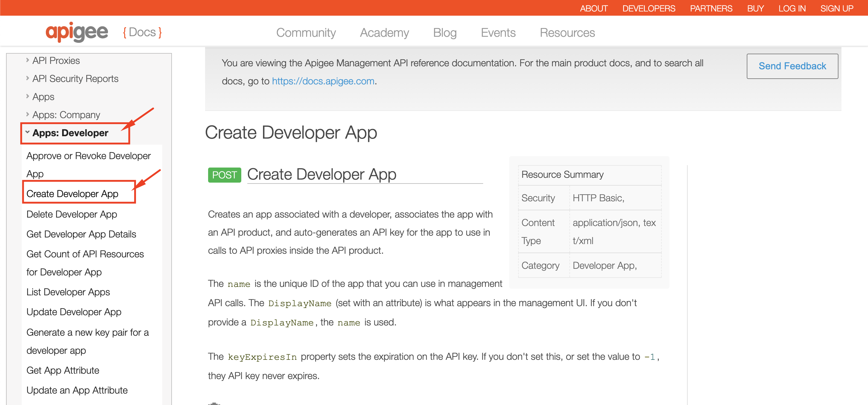Click the Send Feedback button
Viewport: 868px width, 405px height.
pos(792,66)
